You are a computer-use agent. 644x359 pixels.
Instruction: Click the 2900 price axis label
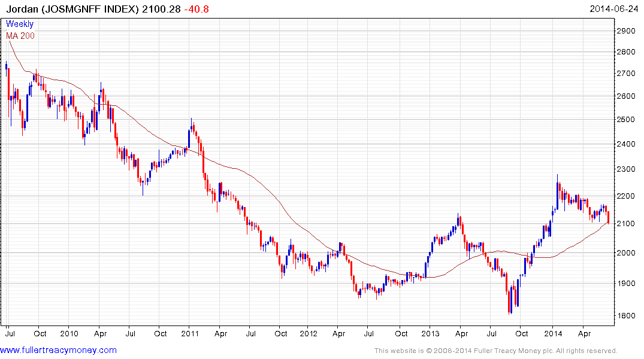coord(626,31)
